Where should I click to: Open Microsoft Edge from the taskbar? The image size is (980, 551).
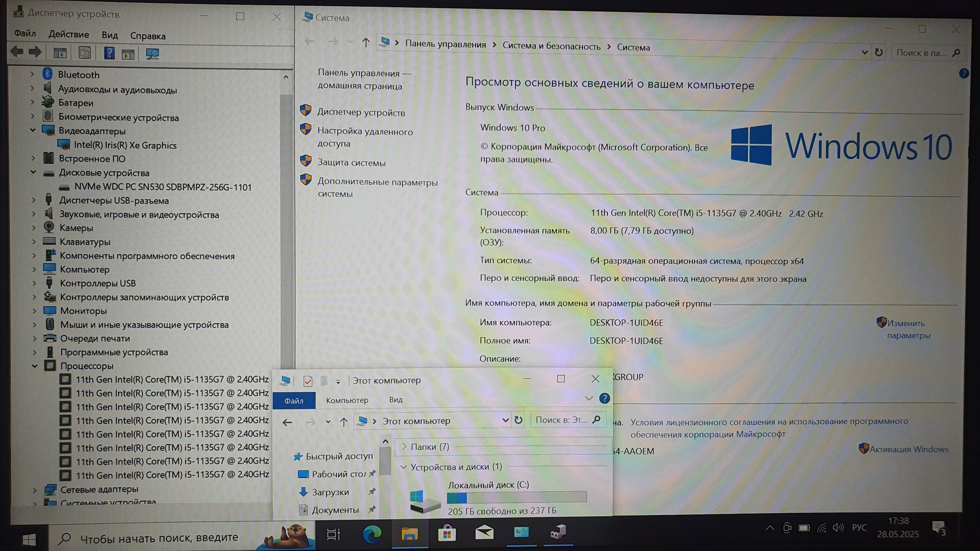tap(372, 533)
